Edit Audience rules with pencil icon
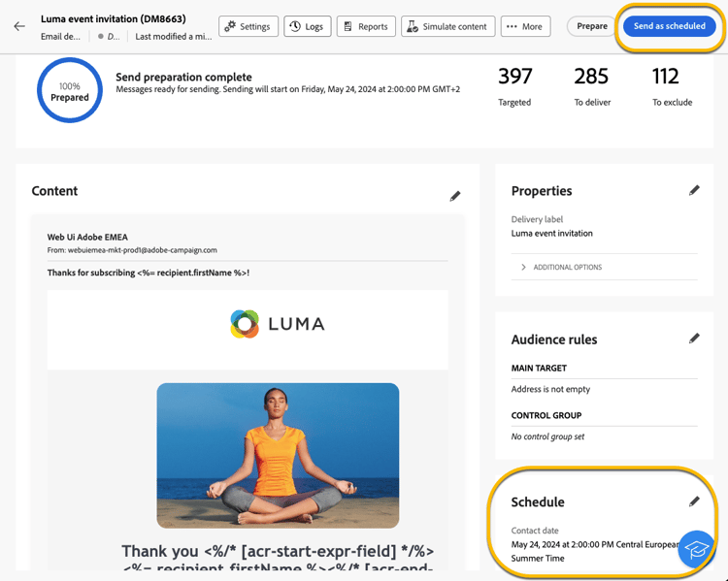The image size is (728, 581). (x=694, y=339)
